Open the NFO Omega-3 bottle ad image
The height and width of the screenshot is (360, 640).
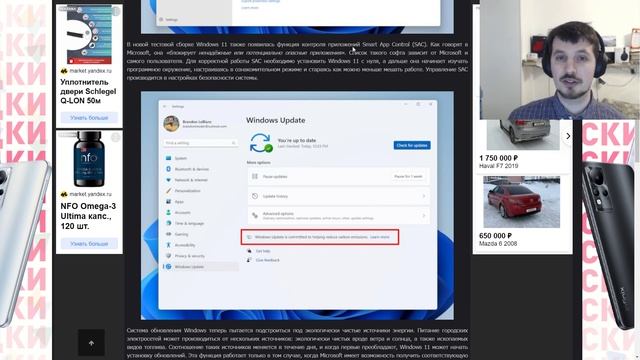[x=89, y=159]
